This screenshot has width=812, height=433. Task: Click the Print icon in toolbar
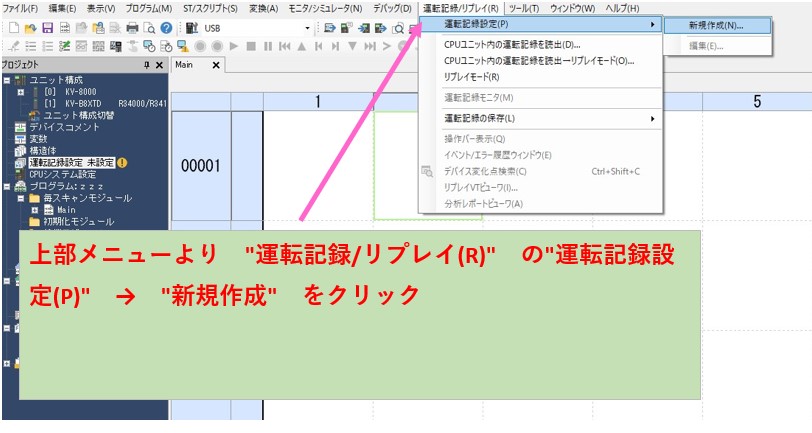tap(133, 28)
